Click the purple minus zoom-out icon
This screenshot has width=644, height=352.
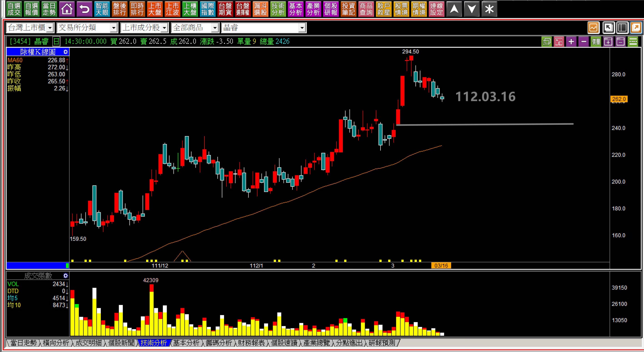point(584,42)
